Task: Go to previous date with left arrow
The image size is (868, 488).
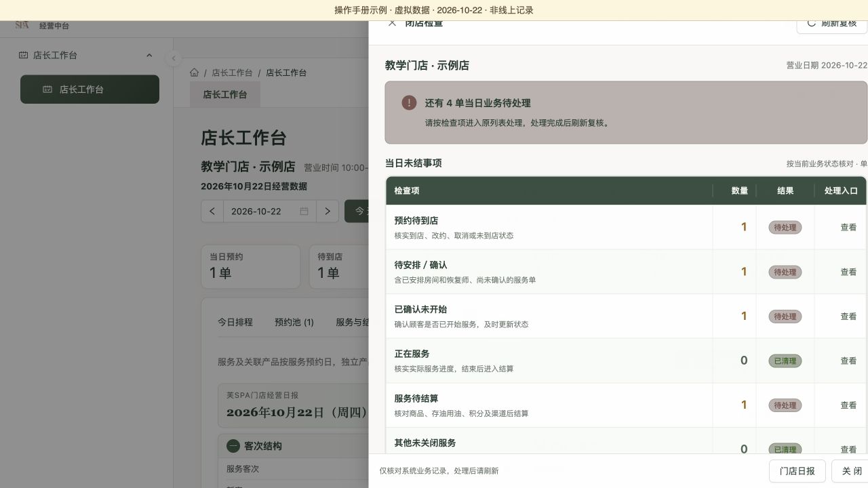Action: point(212,211)
